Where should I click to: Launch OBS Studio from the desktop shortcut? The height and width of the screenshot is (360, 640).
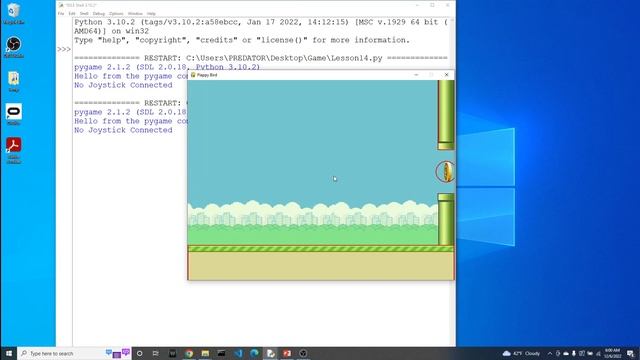pyautogui.click(x=13, y=47)
